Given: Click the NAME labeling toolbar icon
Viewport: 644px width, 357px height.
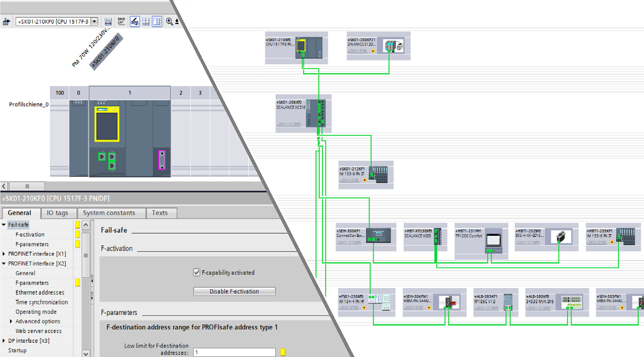Looking at the screenshot, I should pyautogui.click(x=121, y=22).
